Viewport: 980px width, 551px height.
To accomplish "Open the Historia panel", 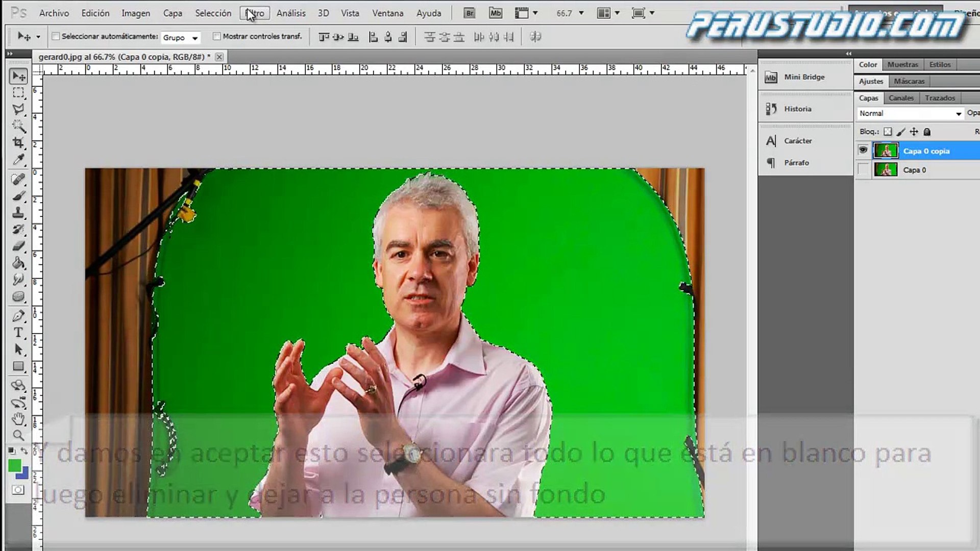I will click(797, 109).
